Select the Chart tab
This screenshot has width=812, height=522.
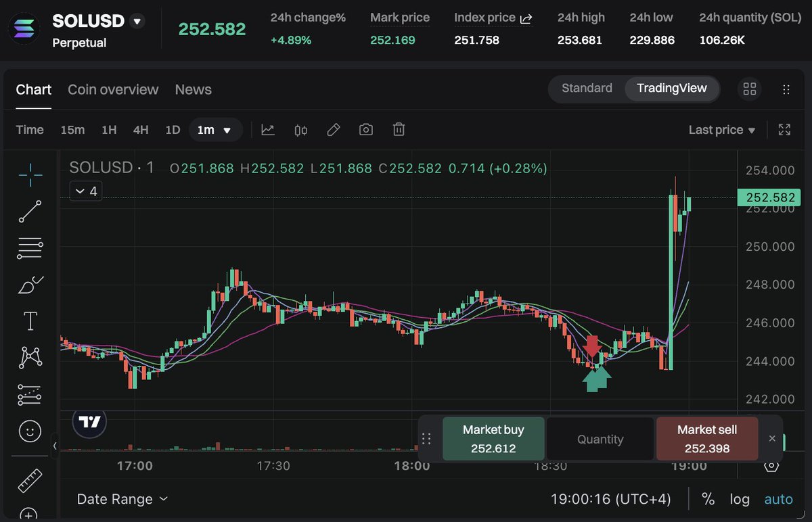34,89
